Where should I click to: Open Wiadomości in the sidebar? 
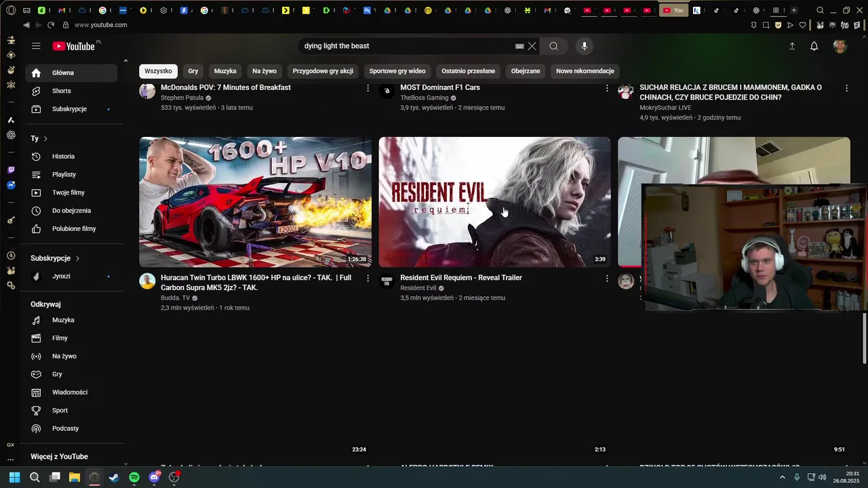[x=71, y=392]
